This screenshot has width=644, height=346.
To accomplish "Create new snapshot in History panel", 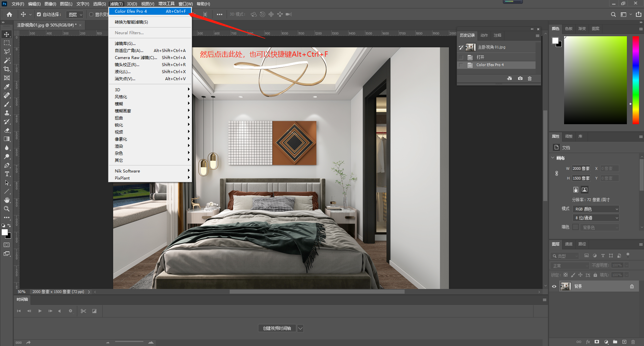I will tap(520, 79).
